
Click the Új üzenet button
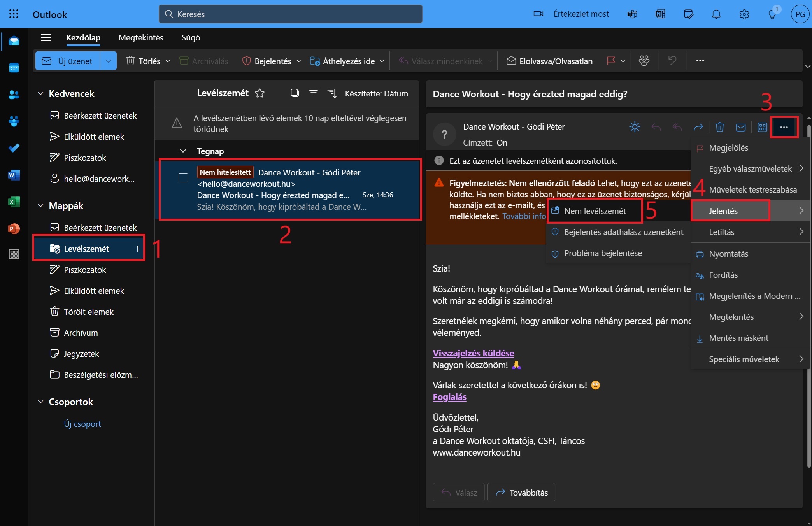[x=68, y=61]
